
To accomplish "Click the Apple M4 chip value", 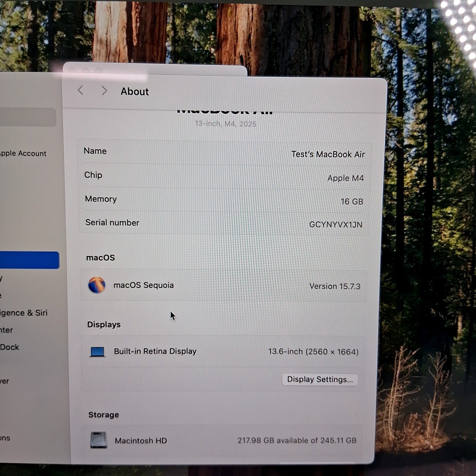I will pos(345,178).
